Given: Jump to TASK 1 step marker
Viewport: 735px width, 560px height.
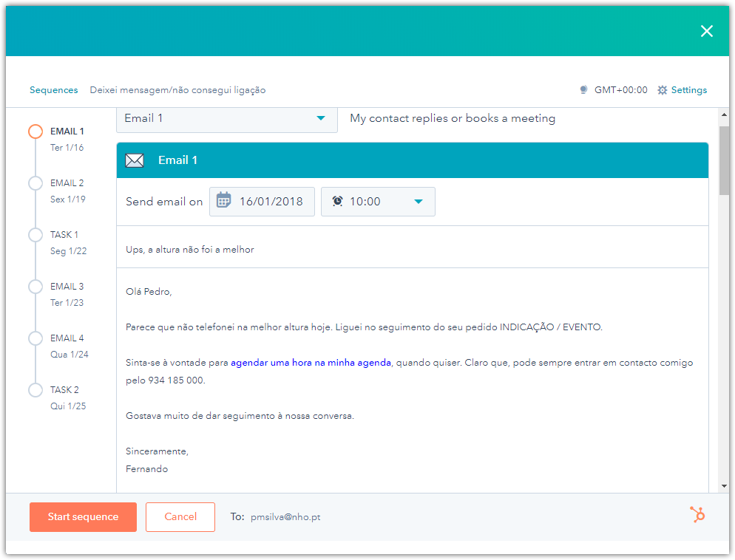Looking at the screenshot, I should [x=35, y=235].
